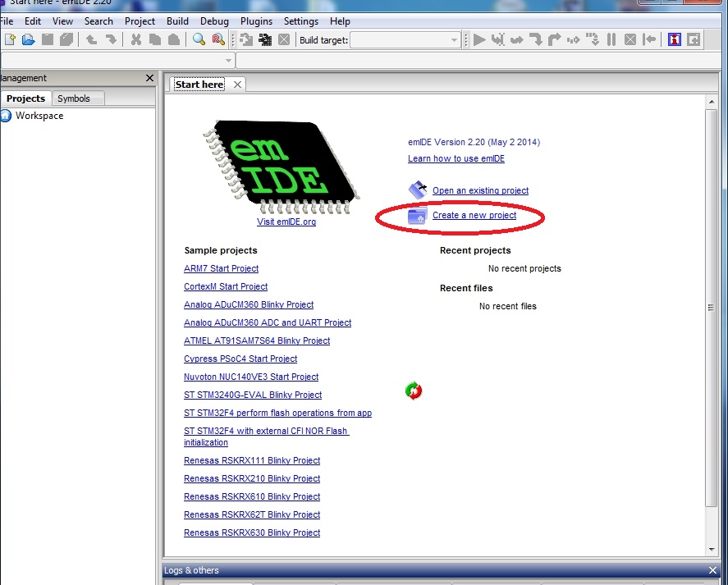Open the Plugins menu
Viewport: 728px width, 585px height.
coord(257,21)
